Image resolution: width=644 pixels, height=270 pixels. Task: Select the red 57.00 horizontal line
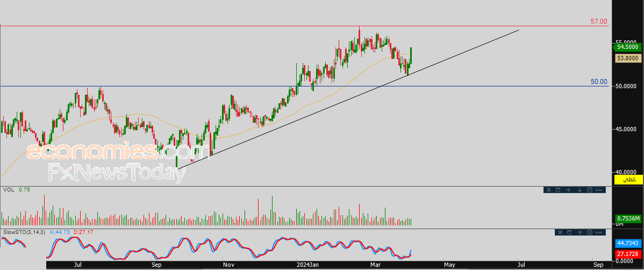[304, 26]
